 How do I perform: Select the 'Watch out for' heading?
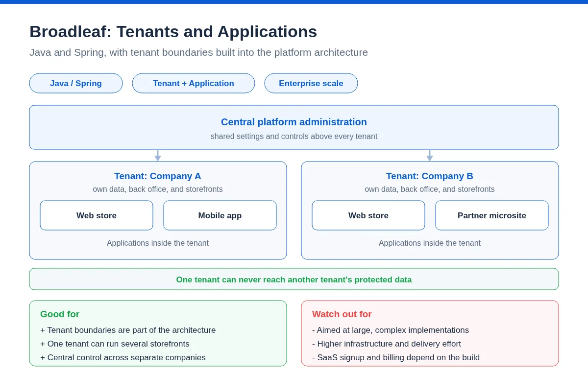[342, 314]
